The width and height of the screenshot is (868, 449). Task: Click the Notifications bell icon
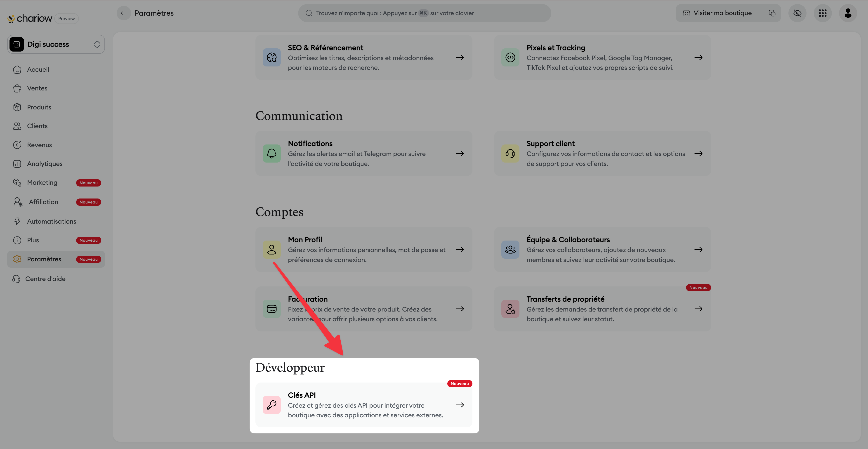(x=271, y=153)
